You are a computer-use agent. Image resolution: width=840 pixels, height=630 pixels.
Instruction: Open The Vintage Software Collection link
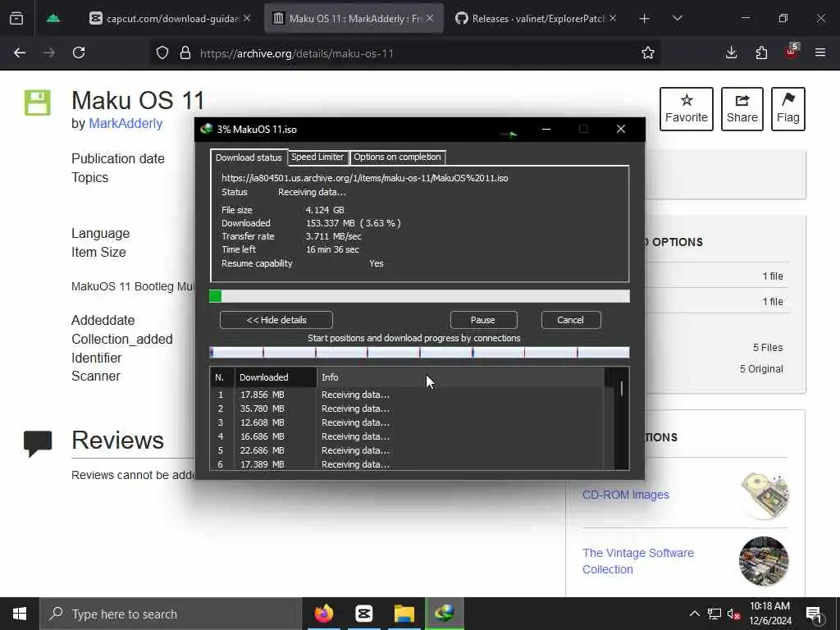638,561
